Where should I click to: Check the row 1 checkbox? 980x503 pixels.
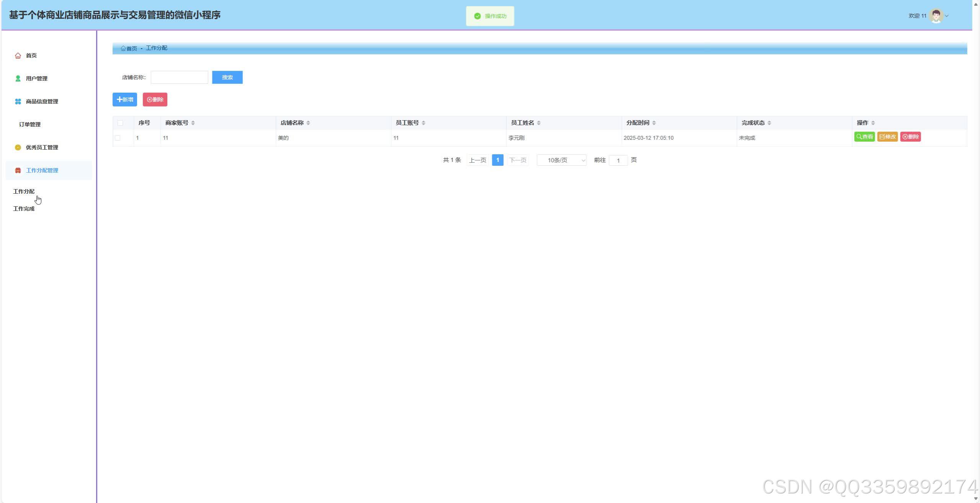(x=118, y=138)
